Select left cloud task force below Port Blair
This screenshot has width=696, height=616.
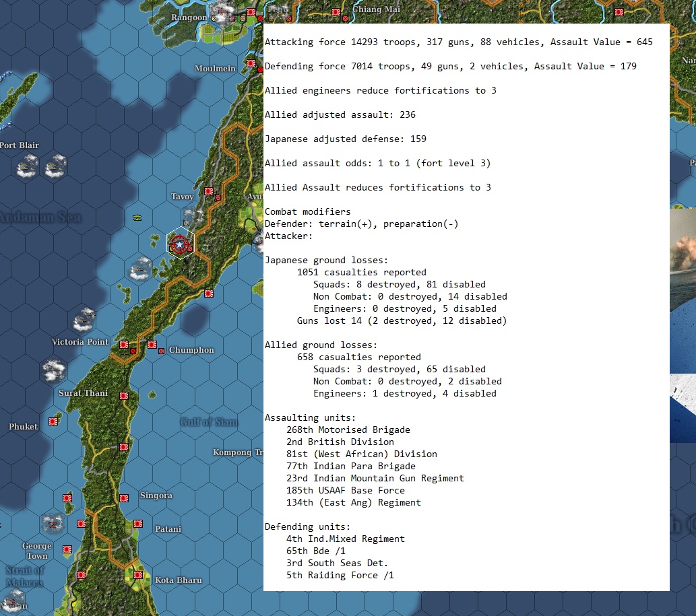(x=27, y=166)
